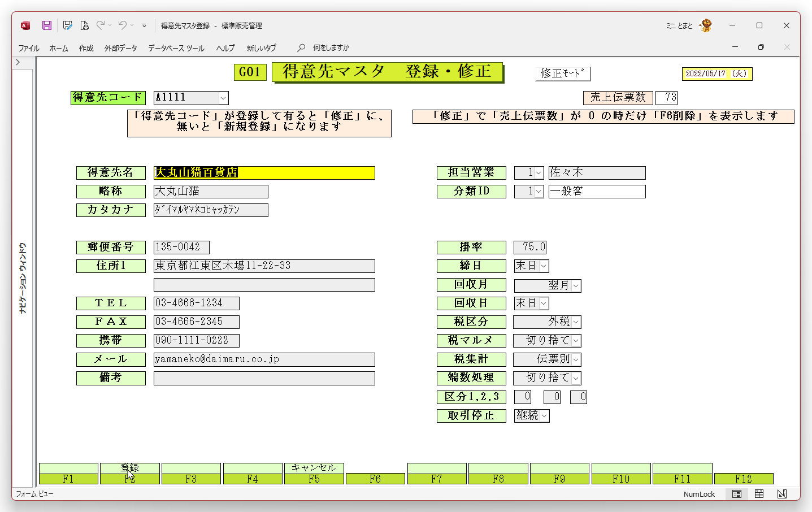Click the TEL field 03-4666-1234
Screen dimensions: 812x512
pos(197,303)
